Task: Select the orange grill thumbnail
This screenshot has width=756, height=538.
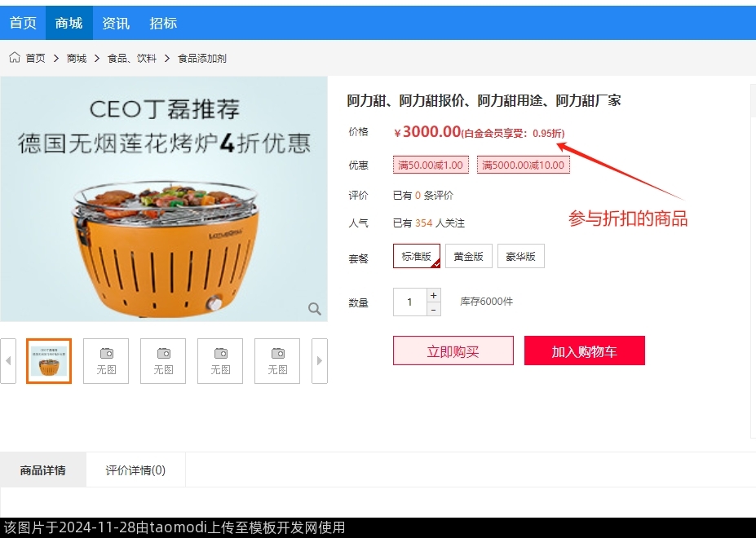Action: 49,360
